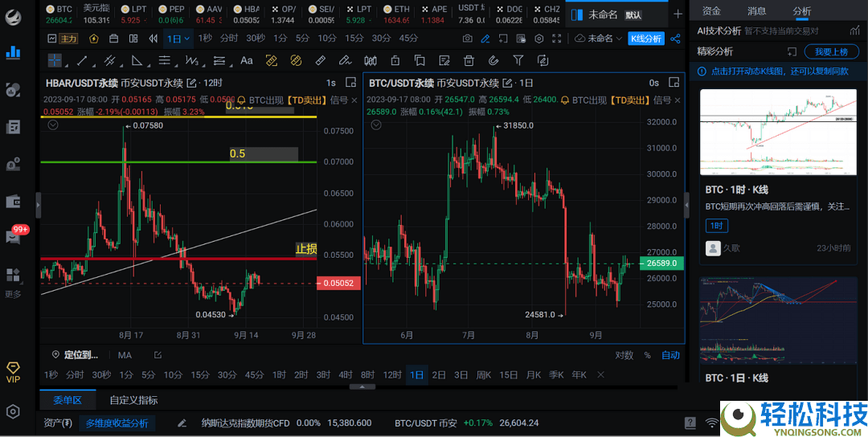Open the 1日 timeframe dropdown in toolbar
868x437 pixels.
pos(178,39)
